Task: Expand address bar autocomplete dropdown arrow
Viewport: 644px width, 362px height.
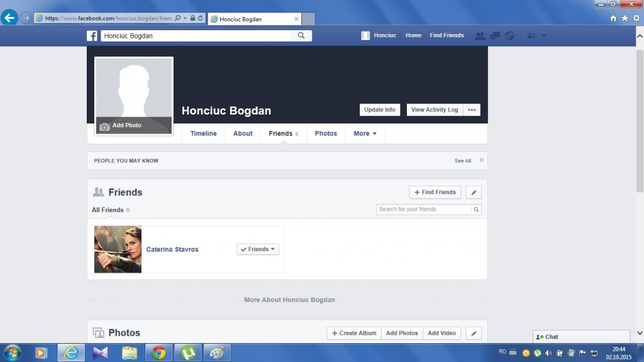Action: point(185,18)
